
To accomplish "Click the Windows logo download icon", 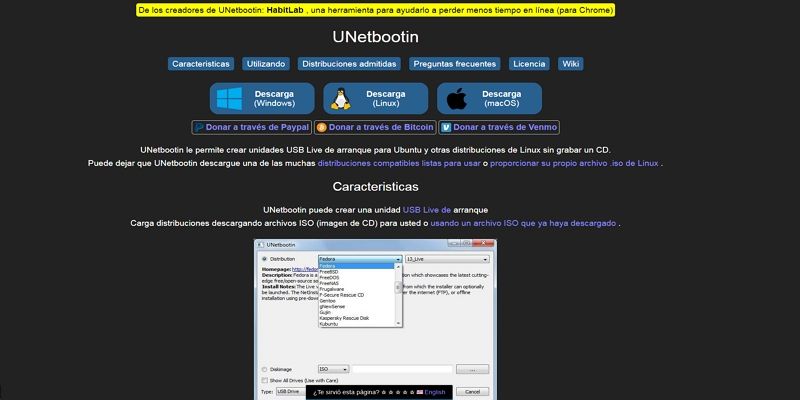I will pyautogui.click(x=230, y=98).
